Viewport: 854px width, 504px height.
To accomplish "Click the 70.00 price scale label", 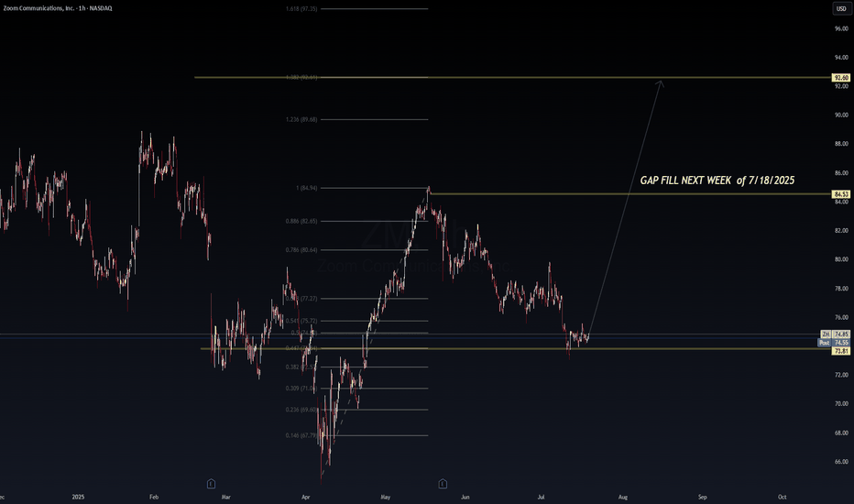I will point(841,404).
